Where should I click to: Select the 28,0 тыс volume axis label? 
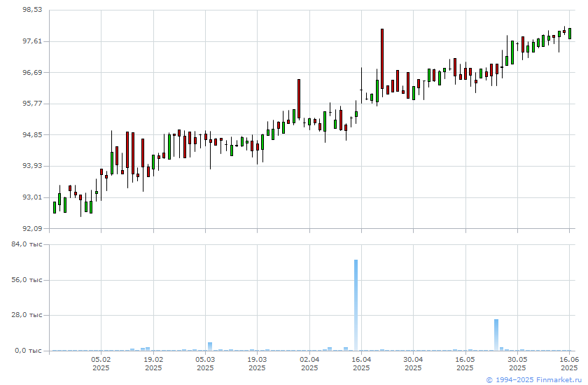[x=27, y=315]
